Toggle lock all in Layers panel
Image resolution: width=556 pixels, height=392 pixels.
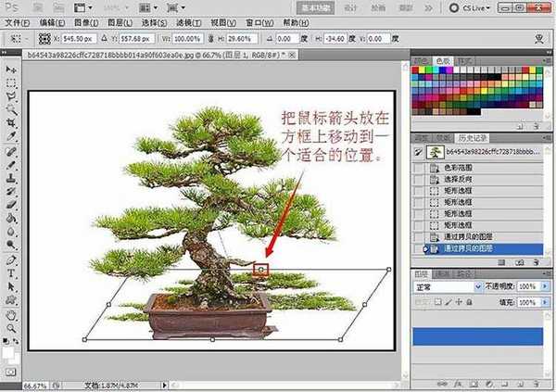tap(469, 302)
